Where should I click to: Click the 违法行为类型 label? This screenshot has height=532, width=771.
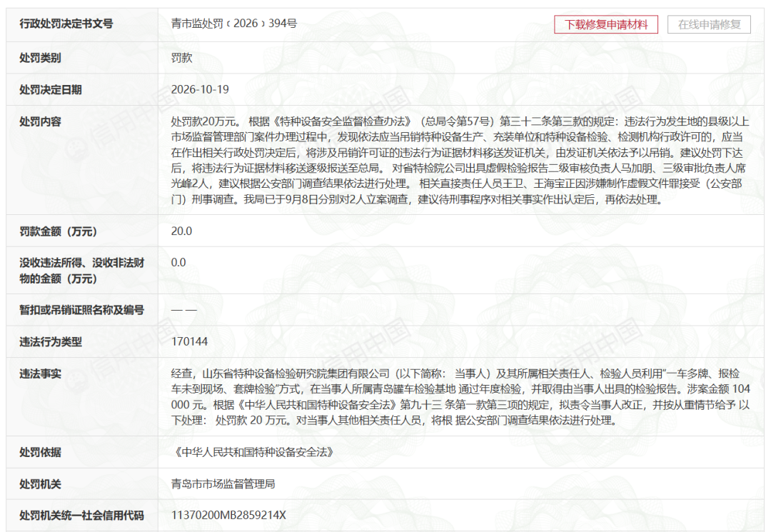click(x=51, y=342)
